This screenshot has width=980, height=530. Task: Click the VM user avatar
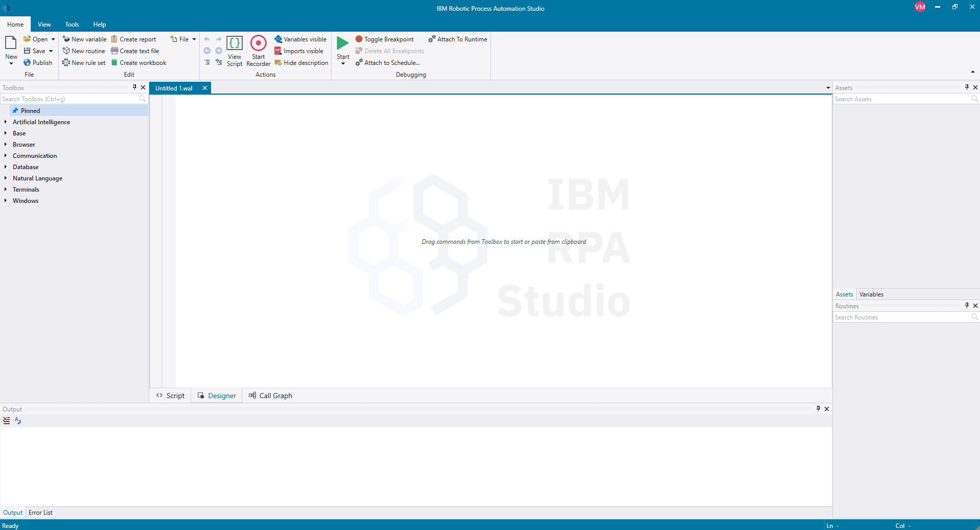click(920, 7)
